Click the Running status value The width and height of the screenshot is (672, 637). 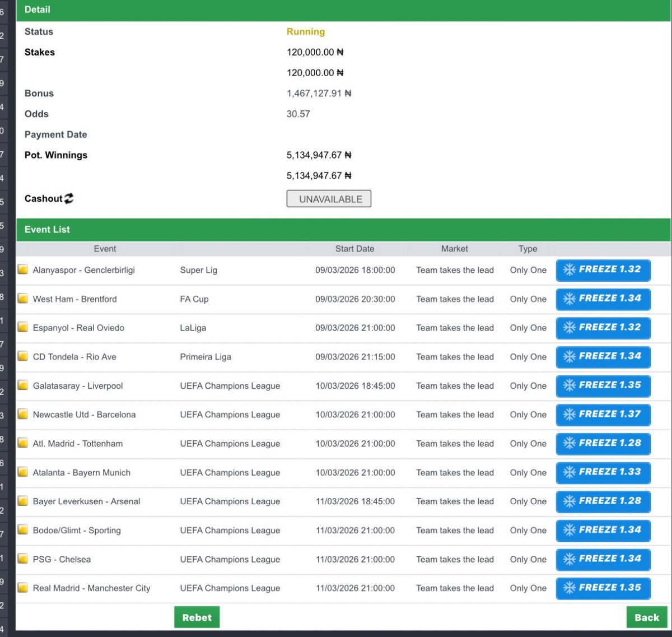pyautogui.click(x=306, y=32)
